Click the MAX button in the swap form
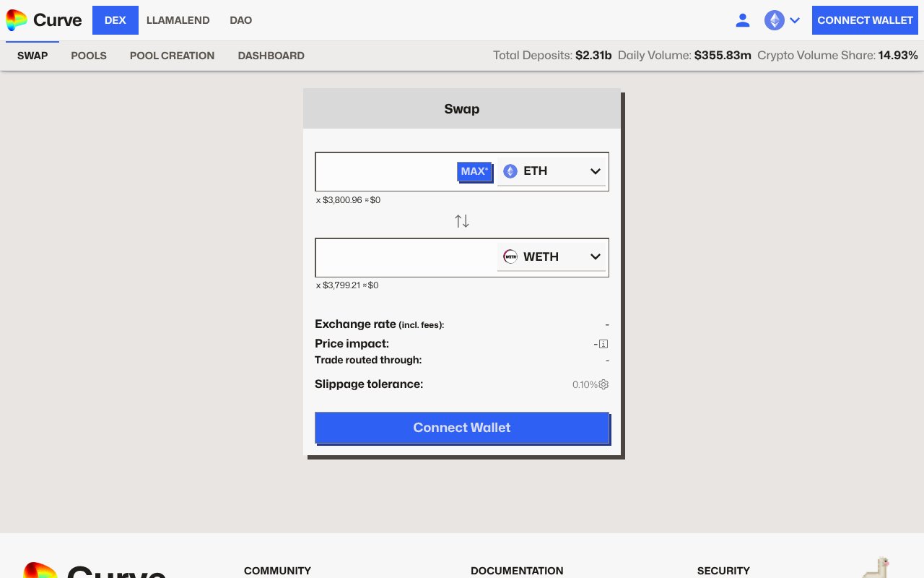 click(474, 171)
